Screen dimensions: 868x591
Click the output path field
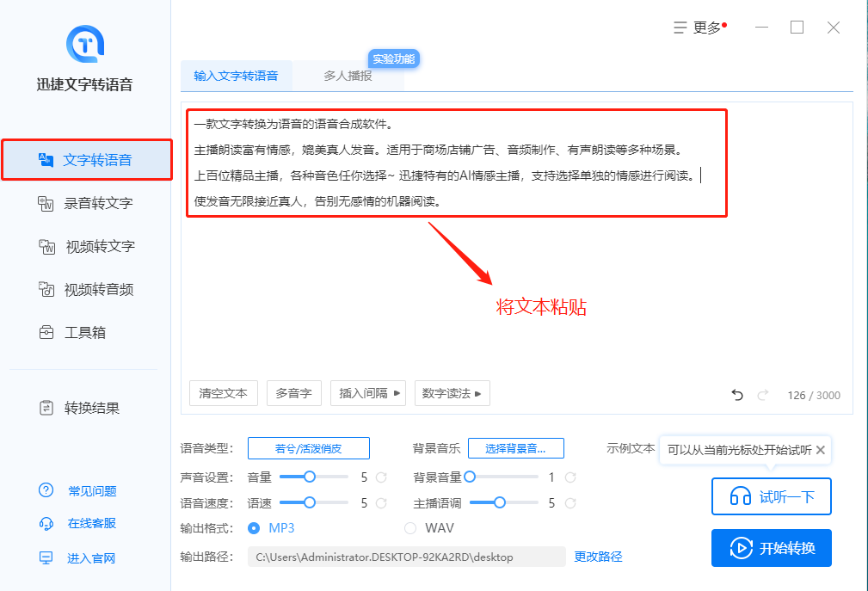click(406, 557)
